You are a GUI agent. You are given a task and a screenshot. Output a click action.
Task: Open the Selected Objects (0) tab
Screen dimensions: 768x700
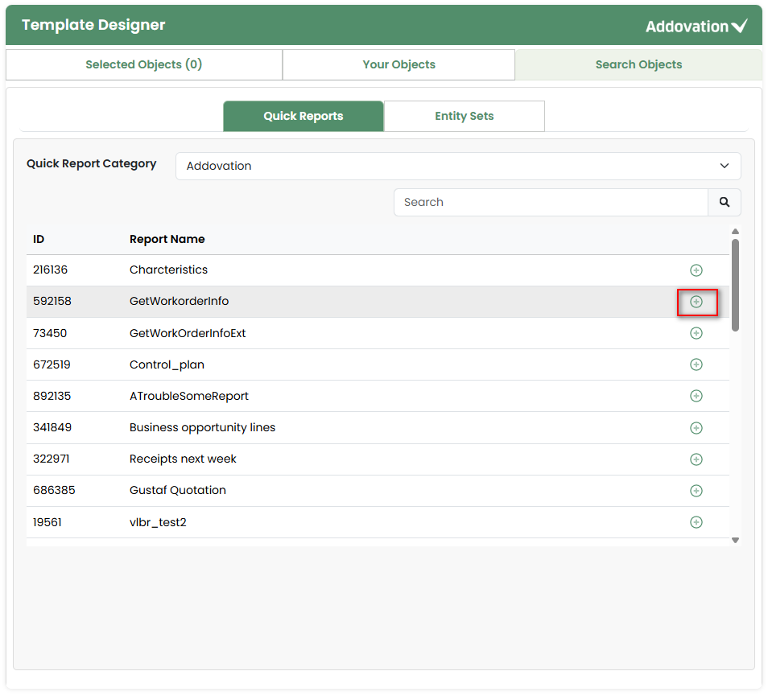click(x=144, y=64)
